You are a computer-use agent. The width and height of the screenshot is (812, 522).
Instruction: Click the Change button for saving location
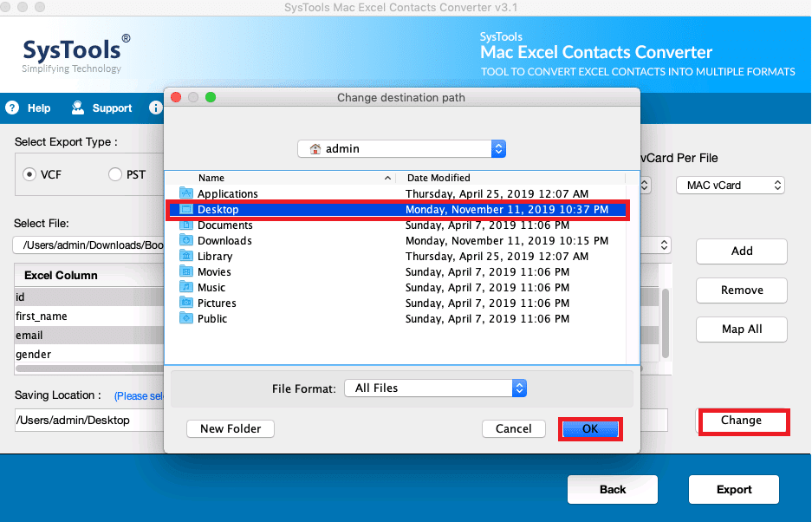[743, 421]
